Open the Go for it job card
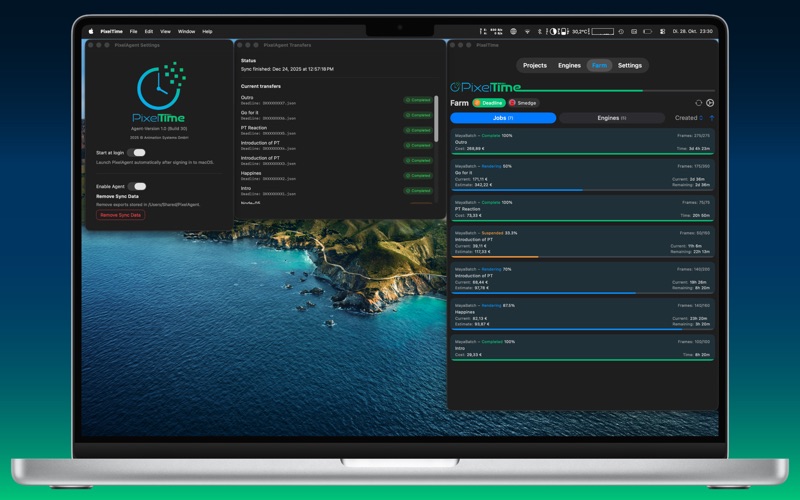The height and width of the screenshot is (500, 800). [x=582, y=176]
